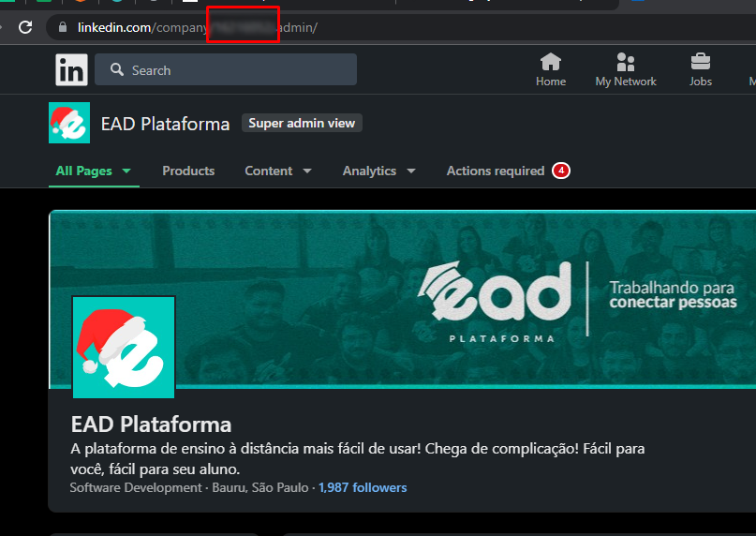Viewport: 756px width, 536px height.
Task: Click the small EAD Plataforma header logo
Action: coord(69,123)
